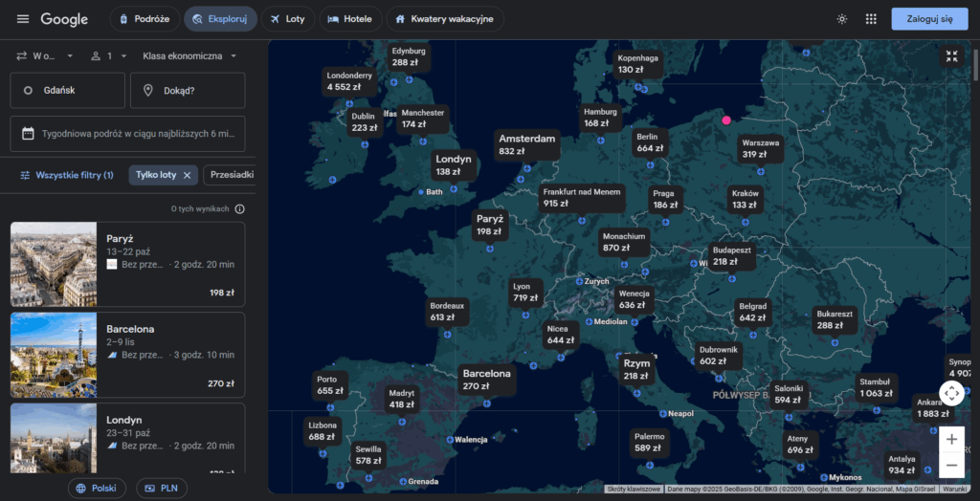Open Skróty klawiszowe link

635,490
